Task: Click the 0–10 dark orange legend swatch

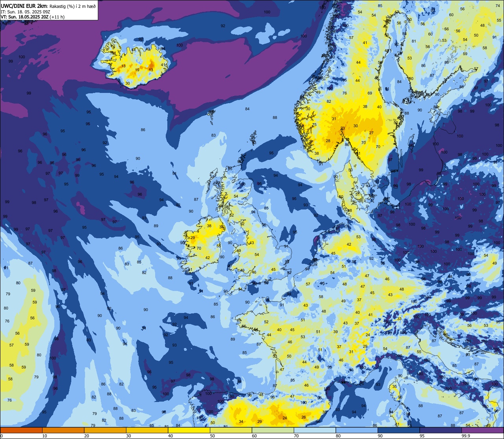Action: 21,430
